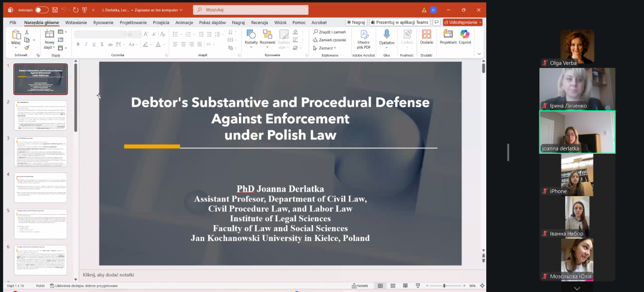Image resolution: width=644 pixels, height=292 pixels.
Task: Switch to the Animacje tab
Action: 184,23
